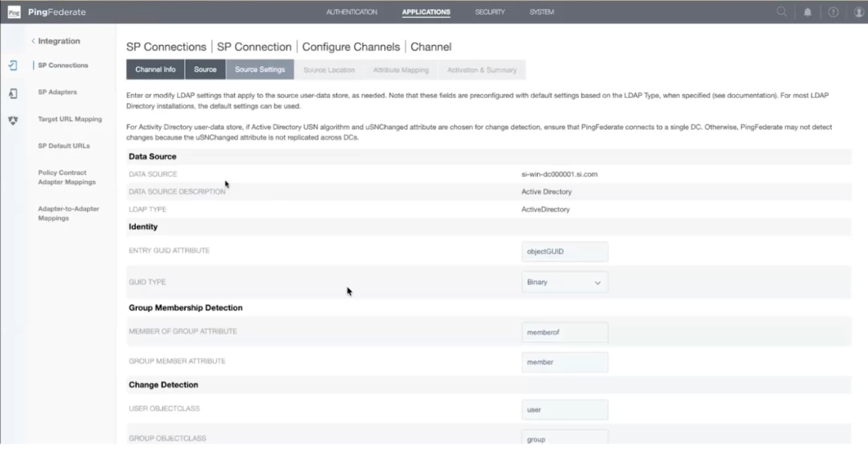
Task: Click data source value si-win-dc000001.si.com
Action: (559, 174)
